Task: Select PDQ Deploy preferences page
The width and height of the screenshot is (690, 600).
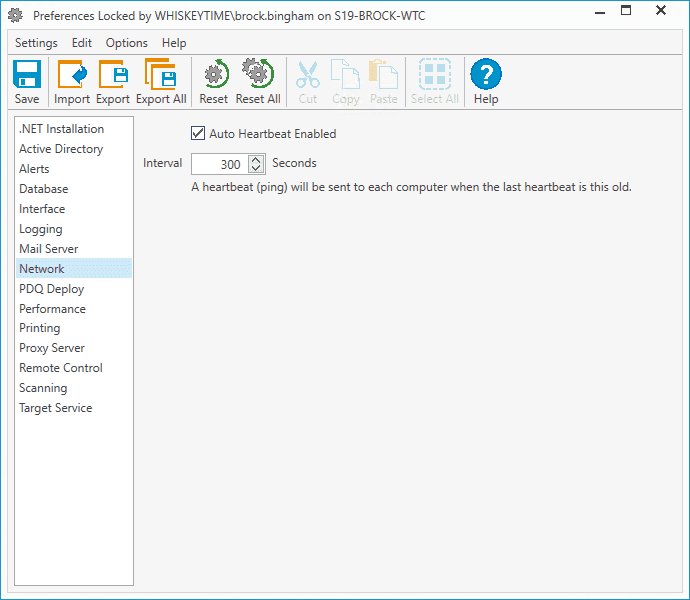Action: [x=74, y=289]
